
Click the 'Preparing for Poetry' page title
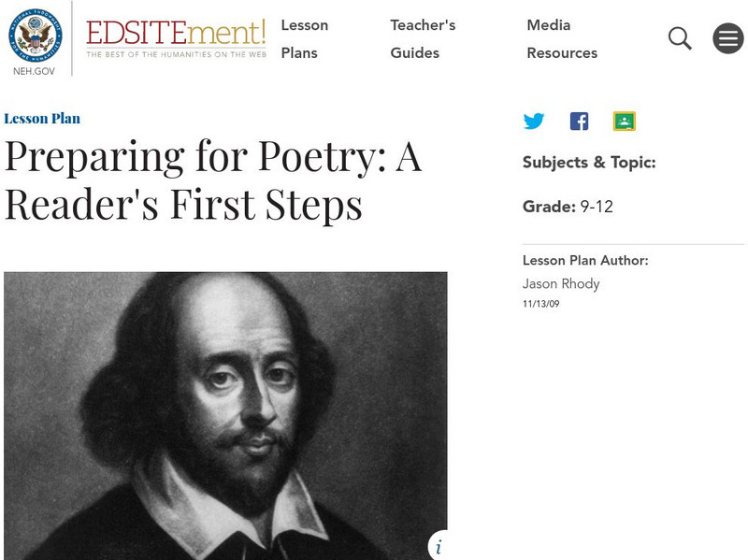tap(213, 182)
